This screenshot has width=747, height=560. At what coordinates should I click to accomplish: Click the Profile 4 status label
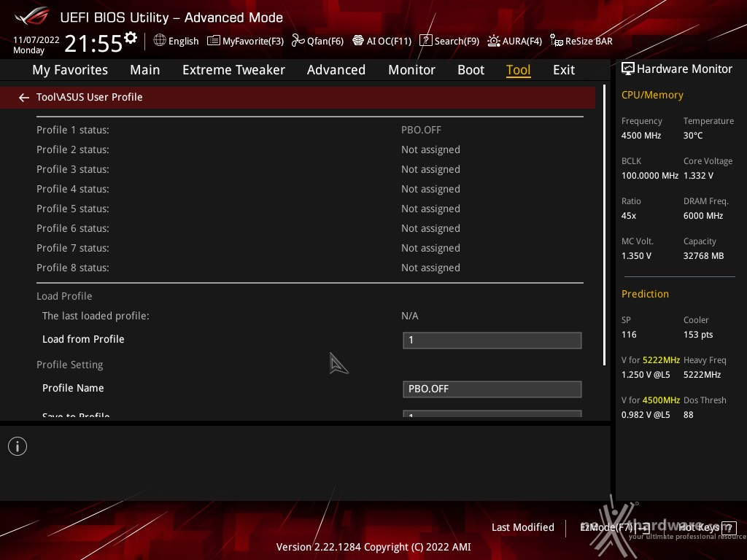tap(73, 189)
